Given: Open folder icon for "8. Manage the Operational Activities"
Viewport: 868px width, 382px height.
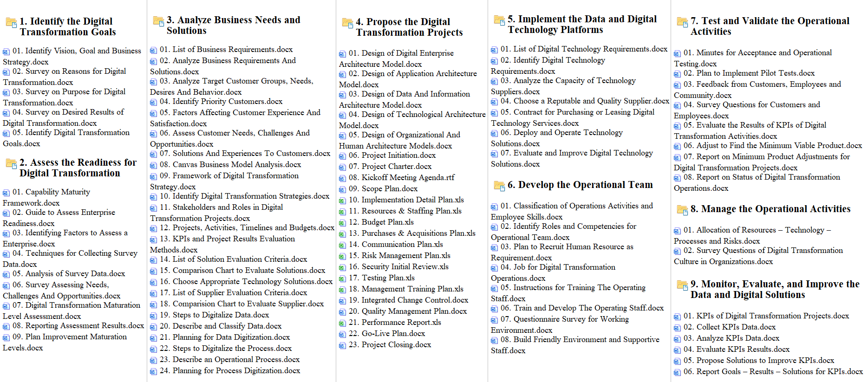Looking at the screenshot, I should click(x=682, y=210).
